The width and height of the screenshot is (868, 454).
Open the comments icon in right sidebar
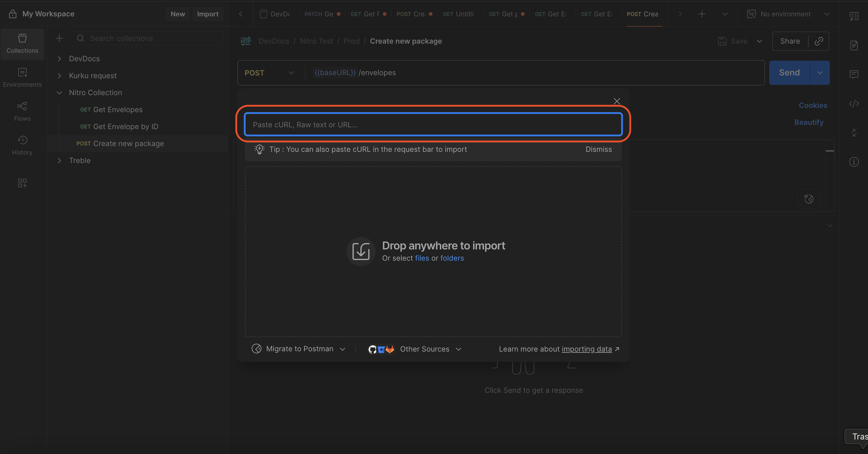coord(853,74)
